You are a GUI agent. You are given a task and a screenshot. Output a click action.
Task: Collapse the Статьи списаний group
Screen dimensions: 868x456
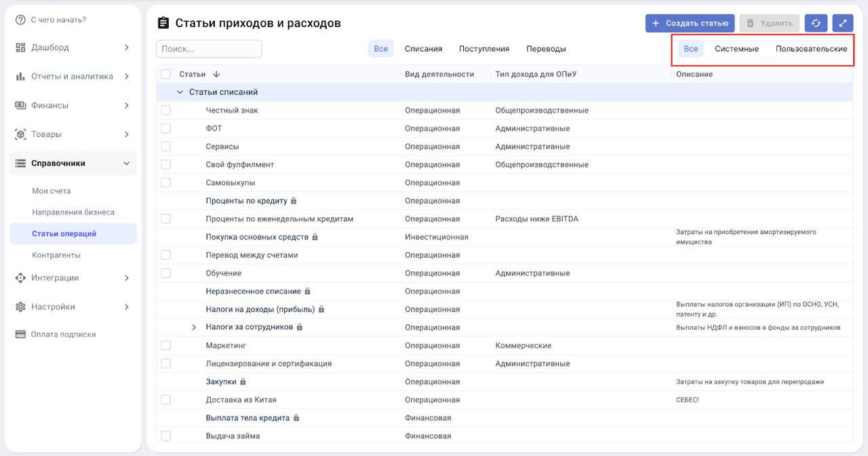180,92
